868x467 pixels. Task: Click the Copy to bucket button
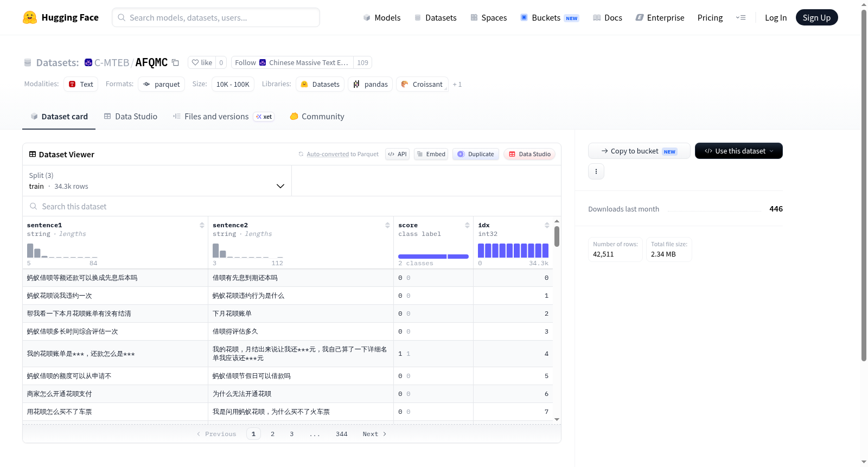[x=639, y=151]
